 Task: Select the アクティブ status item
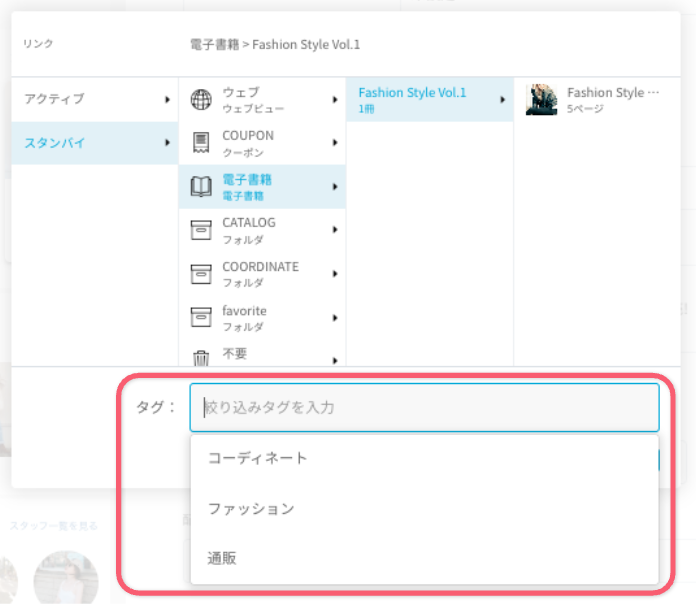point(95,99)
